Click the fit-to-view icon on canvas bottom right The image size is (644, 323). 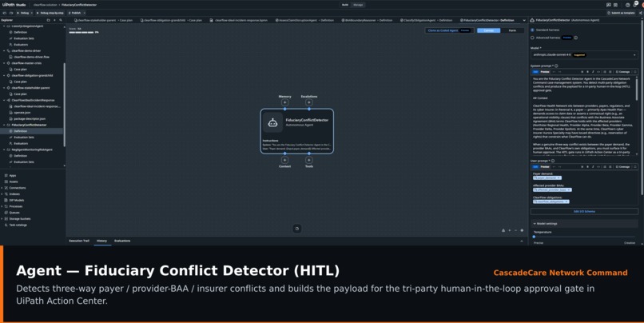522,230
